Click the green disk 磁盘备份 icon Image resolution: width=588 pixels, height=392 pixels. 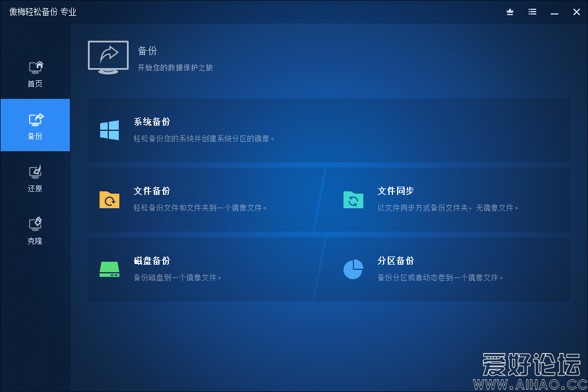(x=109, y=269)
